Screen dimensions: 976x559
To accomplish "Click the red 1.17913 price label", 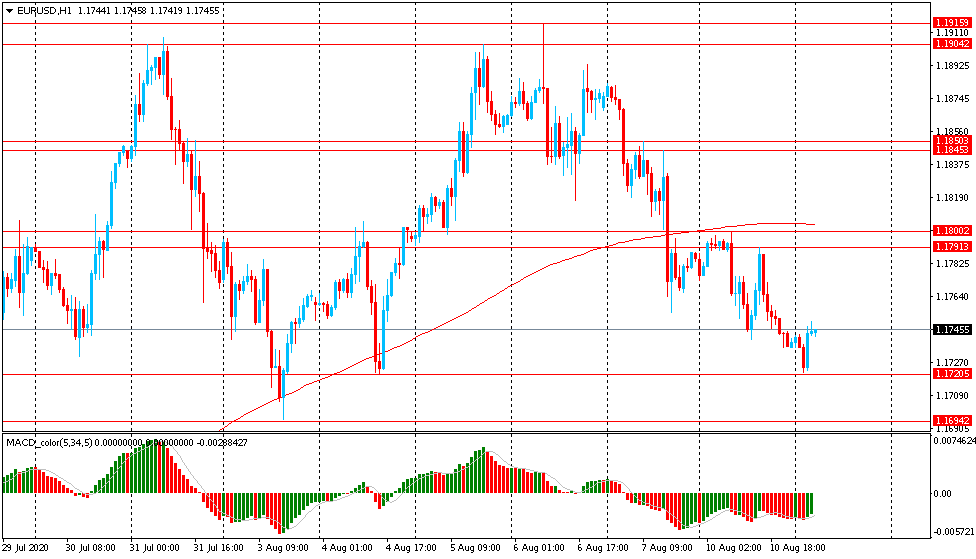I will (x=952, y=247).
